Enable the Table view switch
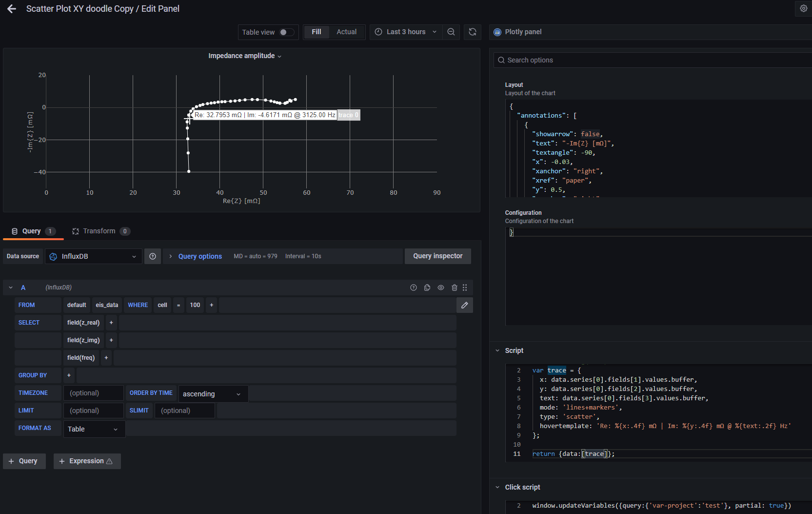This screenshot has width=812, height=514. pyautogui.click(x=286, y=32)
